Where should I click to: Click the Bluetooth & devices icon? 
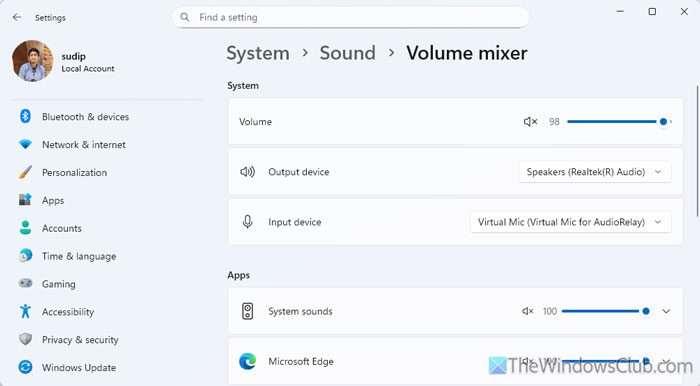click(25, 116)
